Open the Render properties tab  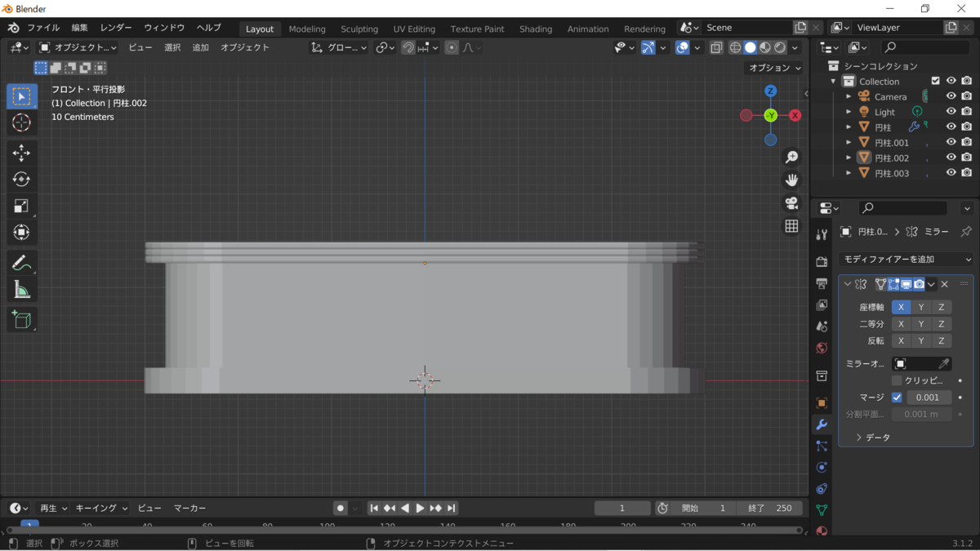coord(822,262)
